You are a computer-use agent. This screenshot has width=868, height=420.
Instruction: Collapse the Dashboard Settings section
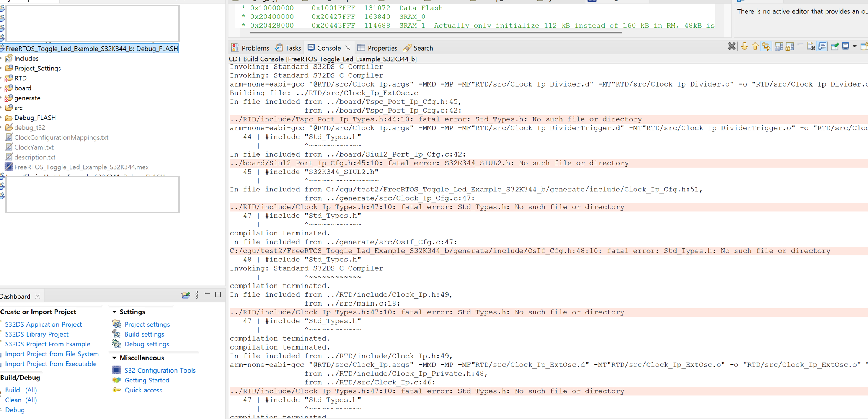coord(114,312)
